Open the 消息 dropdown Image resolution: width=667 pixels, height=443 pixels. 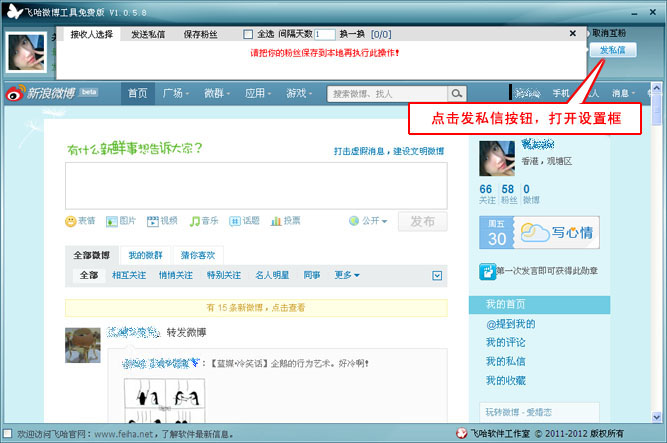624,93
